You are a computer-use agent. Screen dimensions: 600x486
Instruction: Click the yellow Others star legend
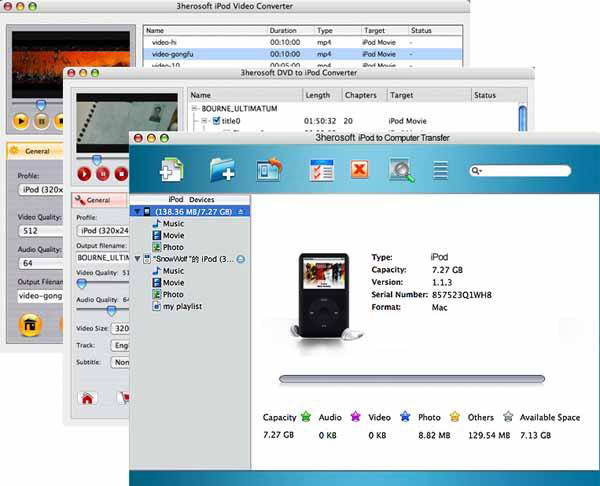(x=455, y=416)
